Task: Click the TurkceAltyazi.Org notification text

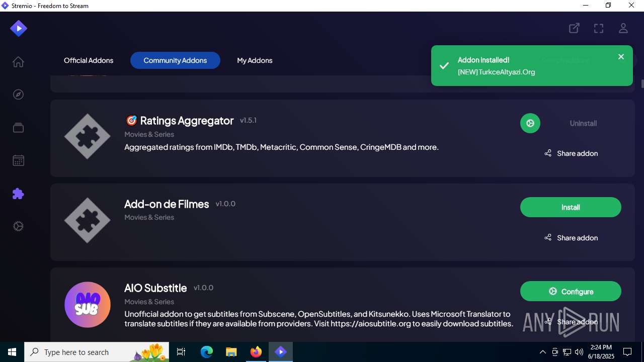Action: tap(496, 72)
